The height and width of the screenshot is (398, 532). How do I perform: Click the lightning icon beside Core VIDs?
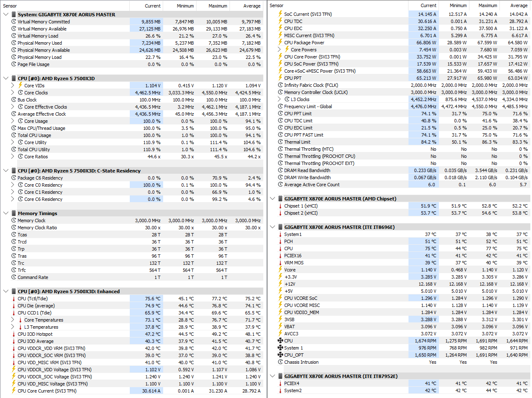pos(20,85)
